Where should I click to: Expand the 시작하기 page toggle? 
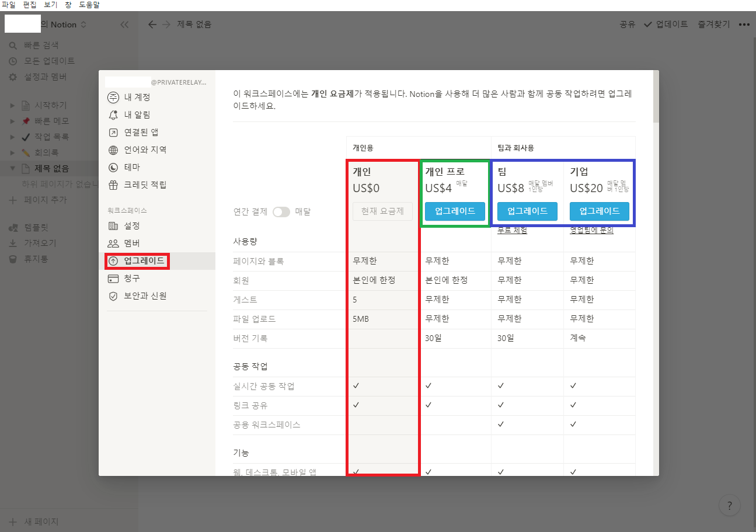pyautogui.click(x=13, y=106)
